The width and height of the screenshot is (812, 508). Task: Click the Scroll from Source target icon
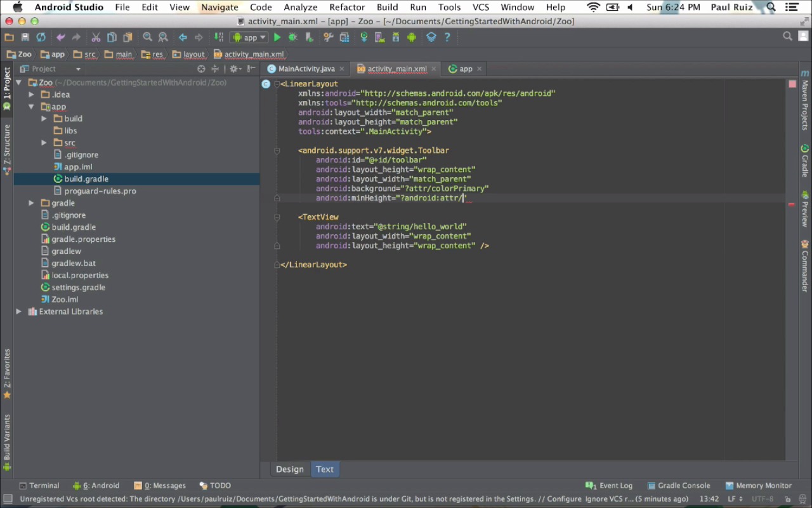[201, 69]
